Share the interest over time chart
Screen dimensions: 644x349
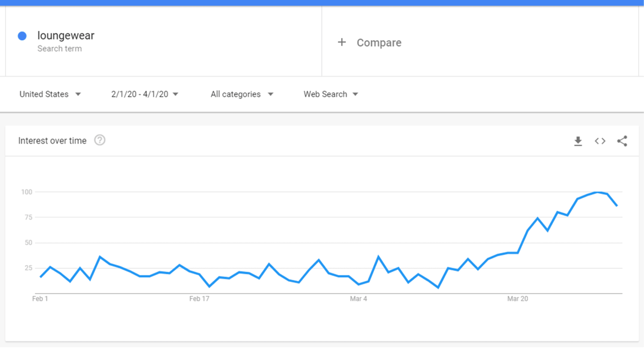coord(623,141)
